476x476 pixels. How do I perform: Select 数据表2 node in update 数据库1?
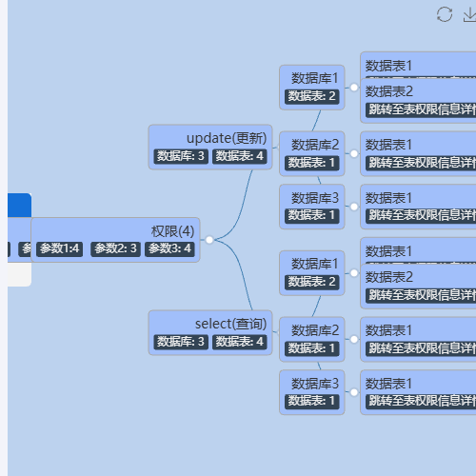pos(418,101)
